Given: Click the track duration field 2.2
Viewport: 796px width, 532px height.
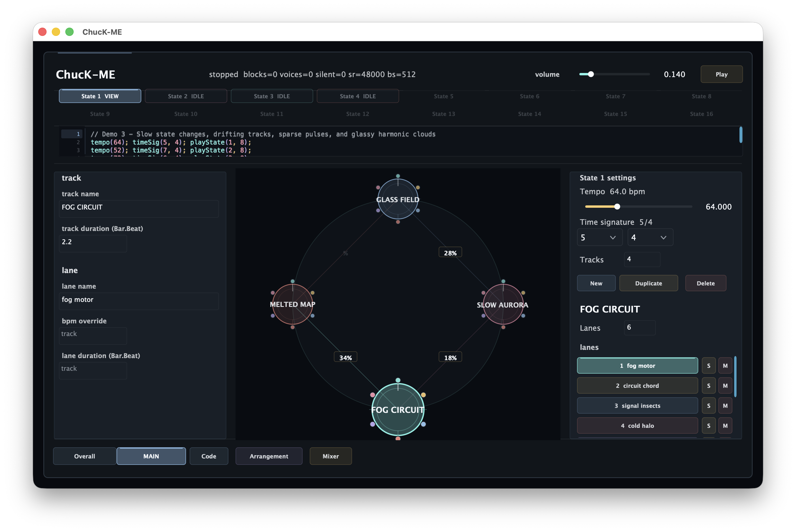Looking at the screenshot, I should (93, 243).
